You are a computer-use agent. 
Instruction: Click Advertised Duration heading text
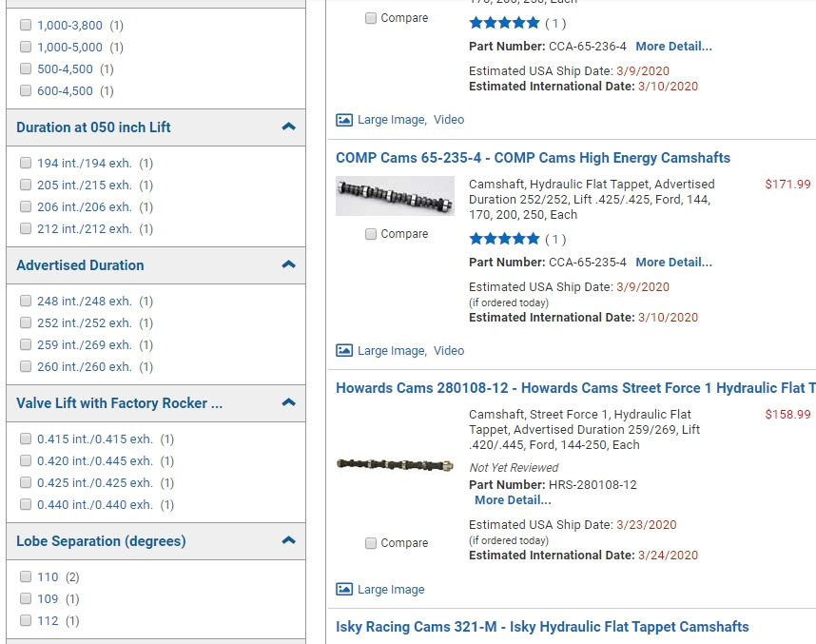click(x=80, y=265)
